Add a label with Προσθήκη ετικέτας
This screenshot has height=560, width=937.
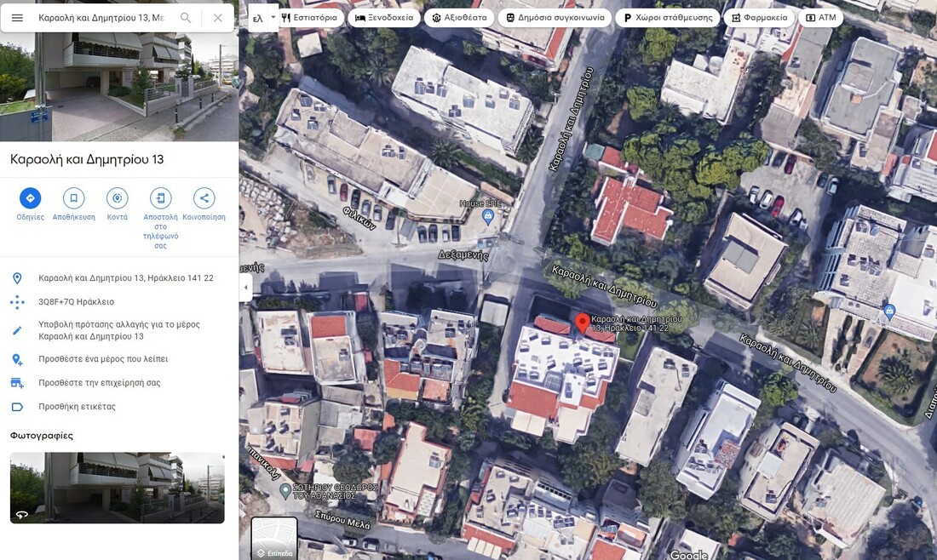(x=77, y=407)
